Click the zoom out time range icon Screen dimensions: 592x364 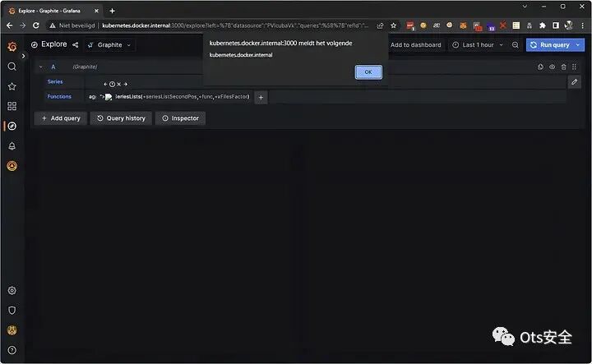516,45
